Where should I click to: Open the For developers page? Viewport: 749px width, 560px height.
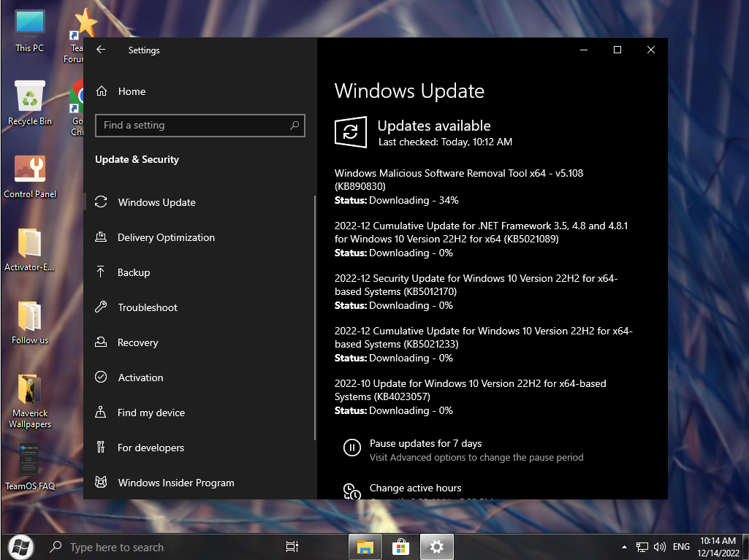pos(151,448)
